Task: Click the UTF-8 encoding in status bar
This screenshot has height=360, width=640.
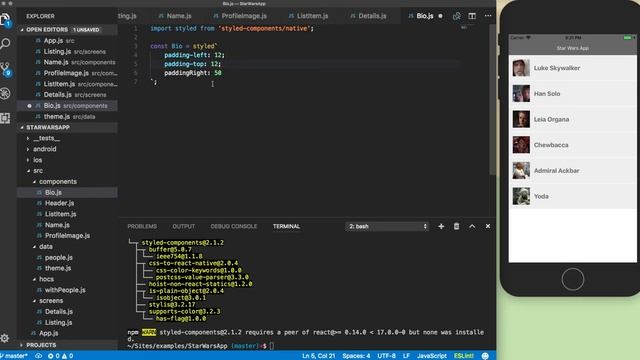Action: [x=387, y=356]
